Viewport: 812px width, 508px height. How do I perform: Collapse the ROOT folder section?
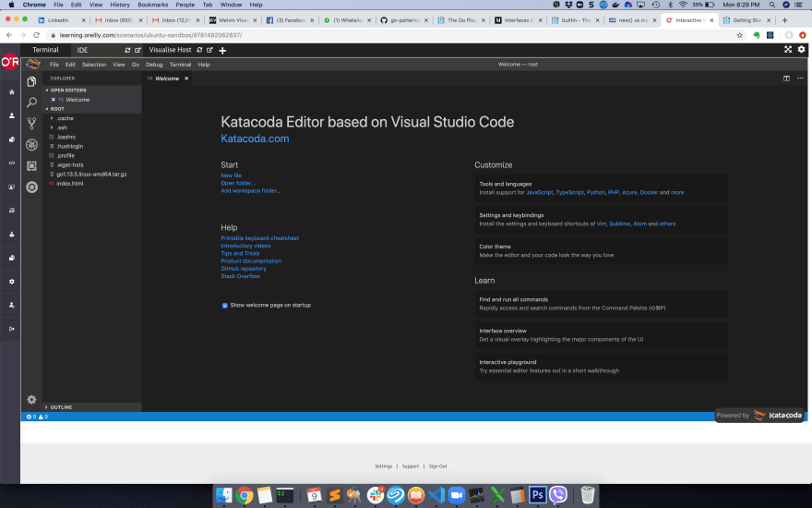pyautogui.click(x=57, y=109)
